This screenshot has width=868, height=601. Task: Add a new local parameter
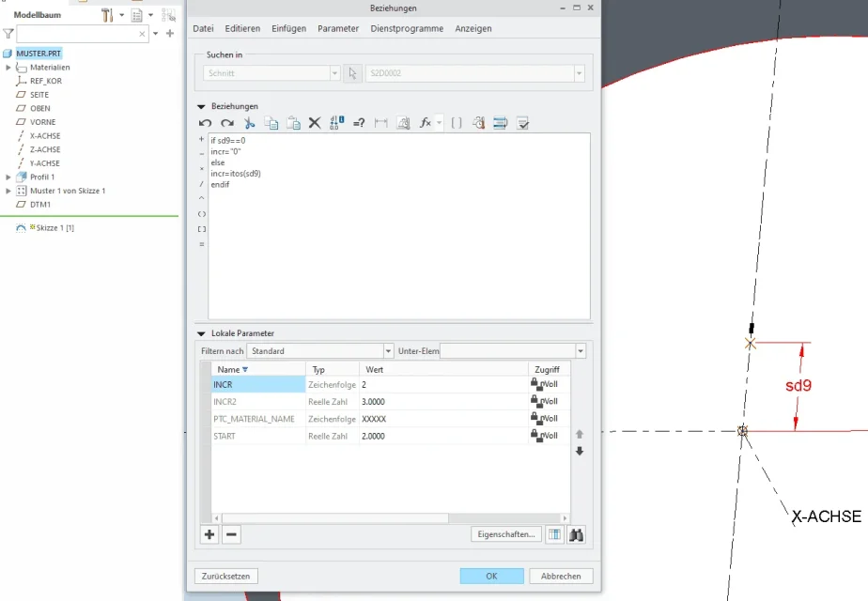209,534
